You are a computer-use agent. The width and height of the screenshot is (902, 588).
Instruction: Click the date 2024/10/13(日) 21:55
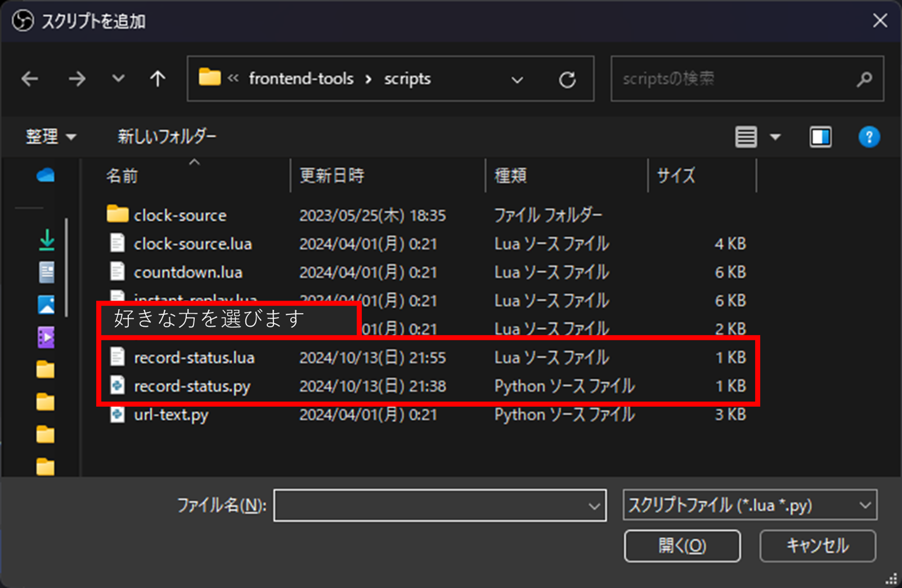(x=373, y=358)
